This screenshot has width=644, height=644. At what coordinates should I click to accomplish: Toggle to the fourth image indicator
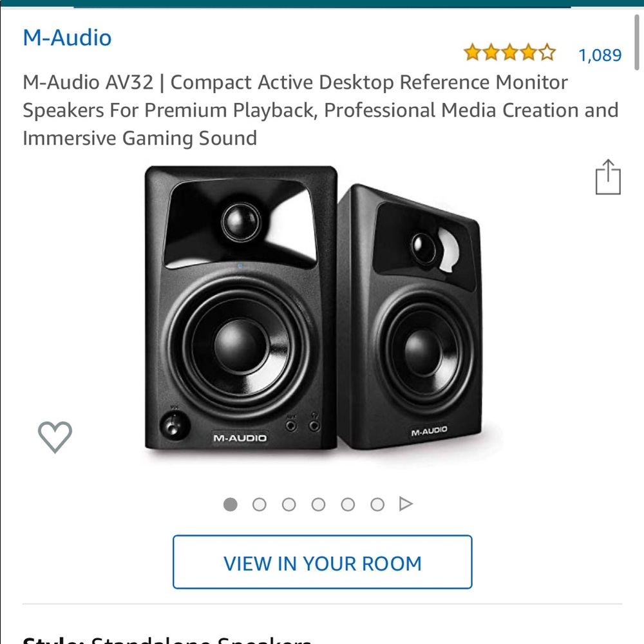319,505
